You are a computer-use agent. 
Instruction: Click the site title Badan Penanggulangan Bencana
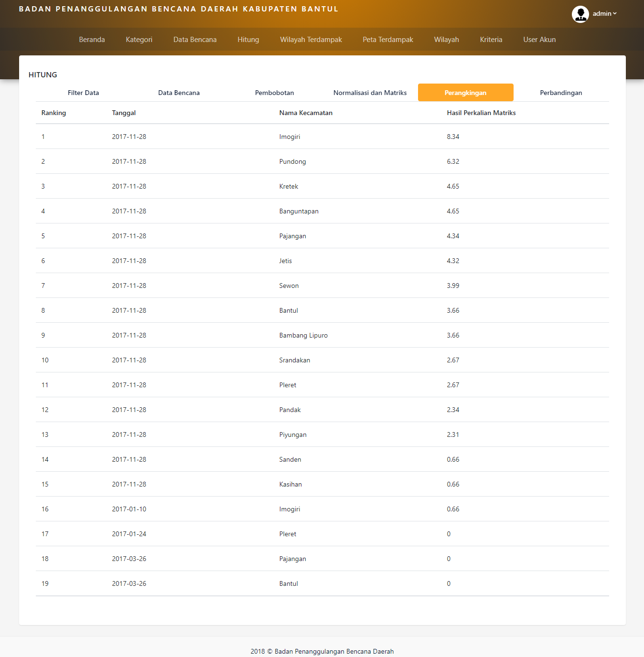click(x=178, y=9)
